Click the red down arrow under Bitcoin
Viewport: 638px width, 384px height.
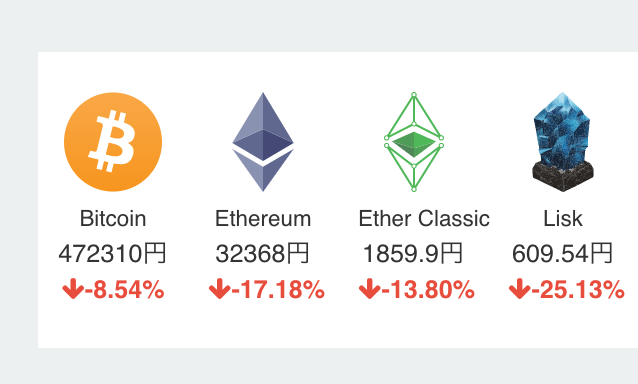pyautogui.click(x=73, y=289)
